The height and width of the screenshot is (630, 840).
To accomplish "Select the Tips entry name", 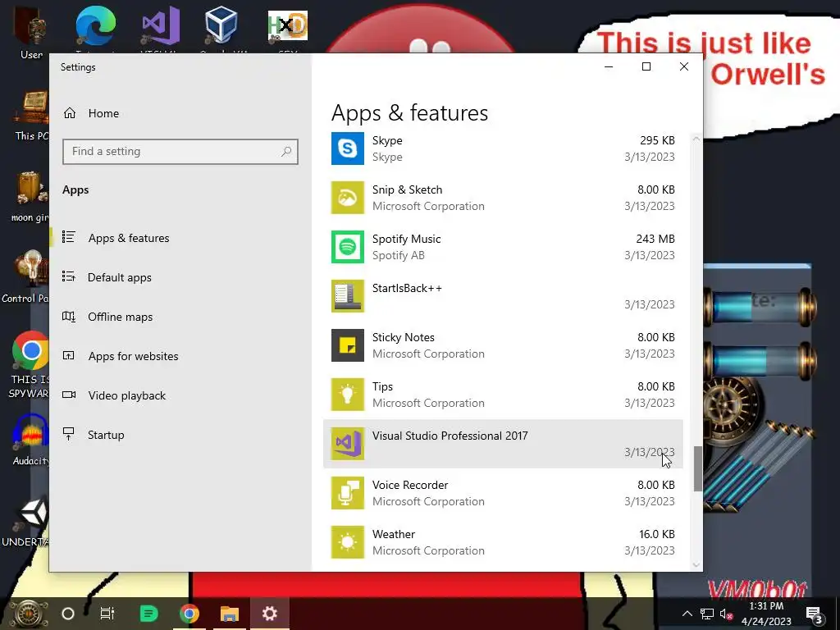I will tap(382, 387).
